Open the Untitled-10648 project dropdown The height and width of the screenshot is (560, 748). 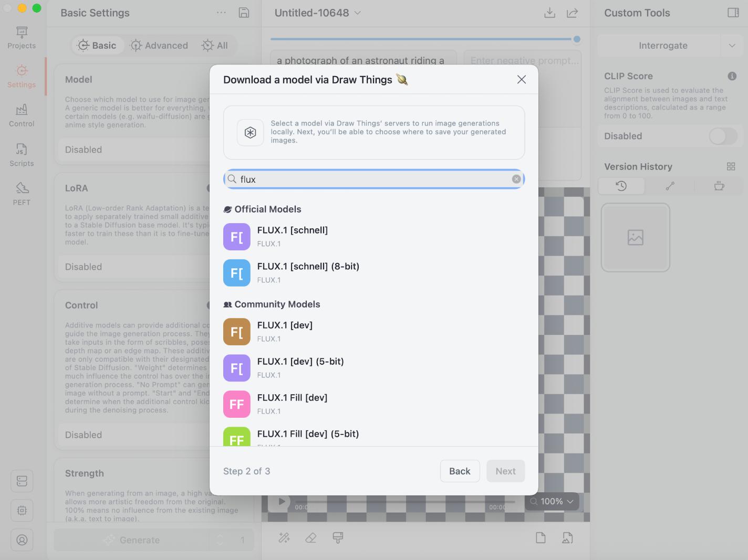[x=318, y=13]
